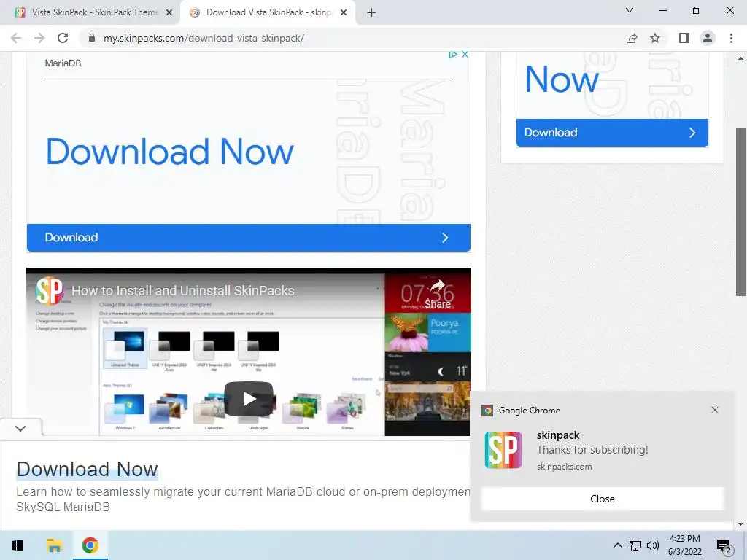Click sidebar ad 'Now' headline
747x560 pixels.
pyautogui.click(x=562, y=79)
